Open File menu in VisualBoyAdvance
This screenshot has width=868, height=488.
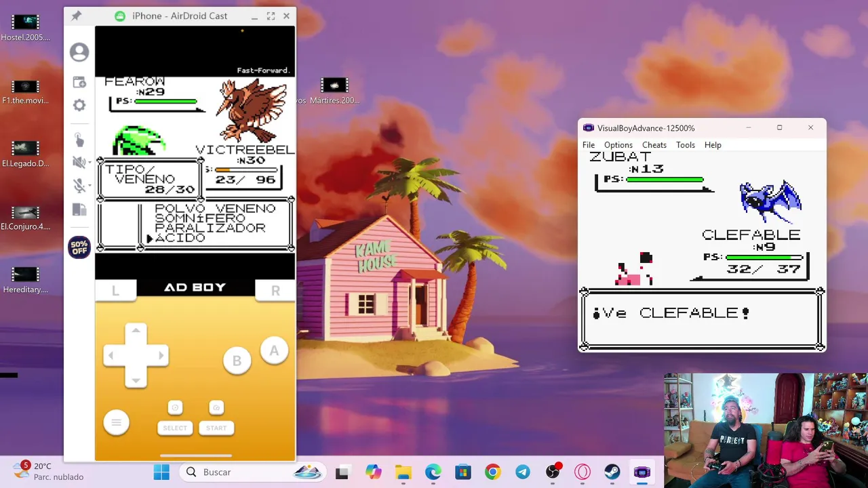[x=589, y=145]
